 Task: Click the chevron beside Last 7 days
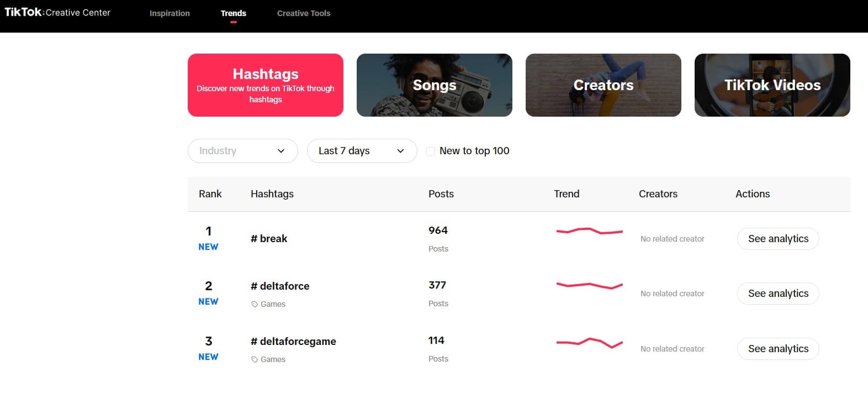[x=400, y=151]
